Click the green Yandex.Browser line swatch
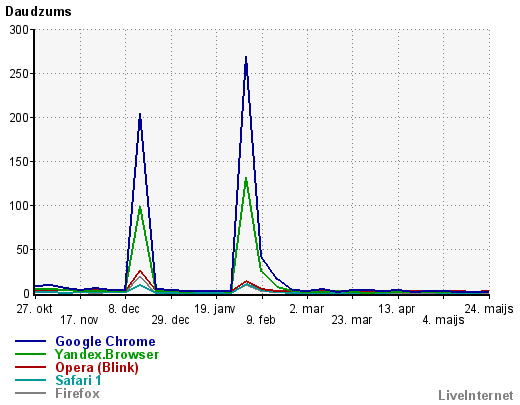This screenshot has height=405, width=520. click(30, 354)
